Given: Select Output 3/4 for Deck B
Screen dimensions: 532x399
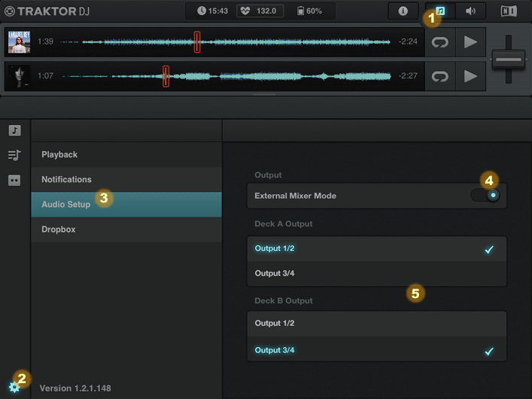Looking at the screenshot, I should (377, 349).
